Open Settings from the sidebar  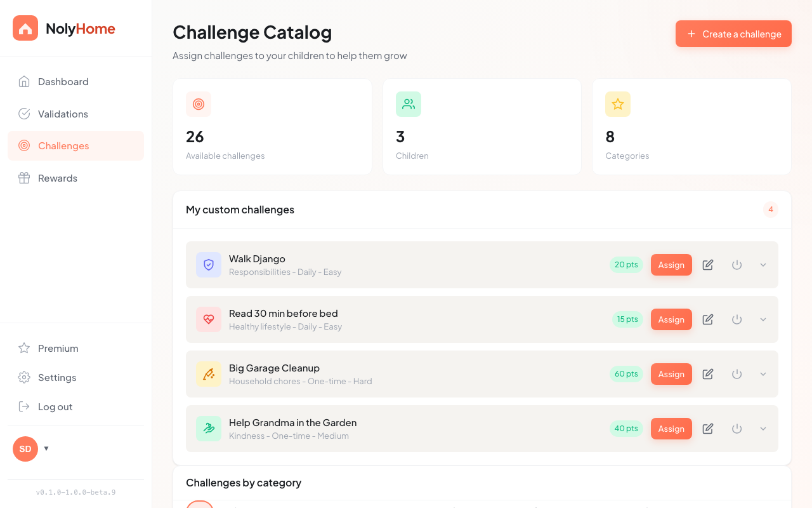coord(57,378)
